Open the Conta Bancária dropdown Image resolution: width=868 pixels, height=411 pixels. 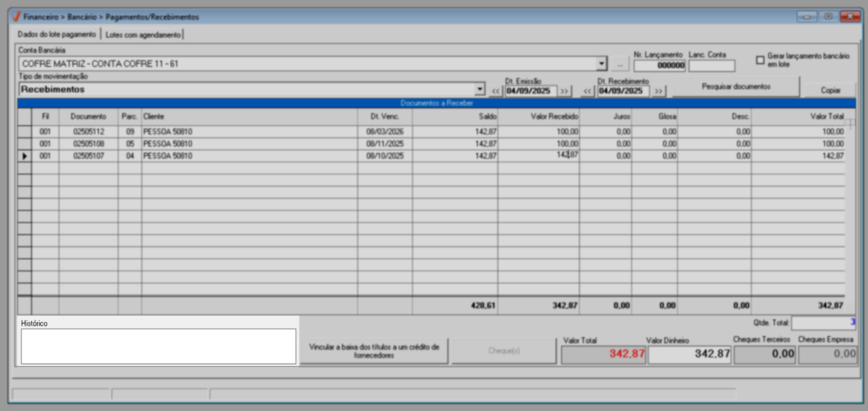pyautogui.click(x=601, y=64)
